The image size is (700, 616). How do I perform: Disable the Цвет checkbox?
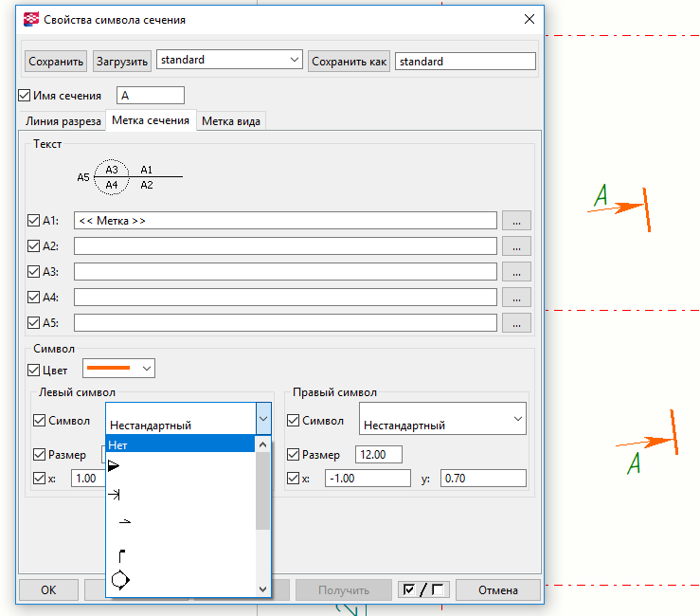click(34, 370)
